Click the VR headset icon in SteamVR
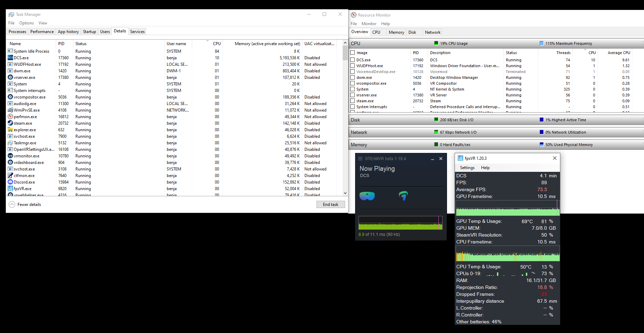 [367, 196]
